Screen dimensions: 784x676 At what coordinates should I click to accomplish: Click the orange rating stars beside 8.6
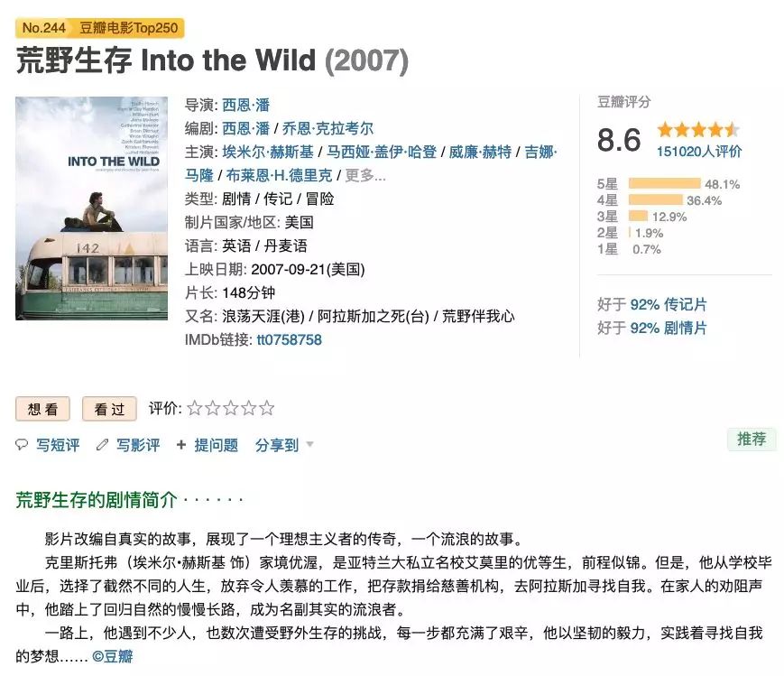[697, 129]
